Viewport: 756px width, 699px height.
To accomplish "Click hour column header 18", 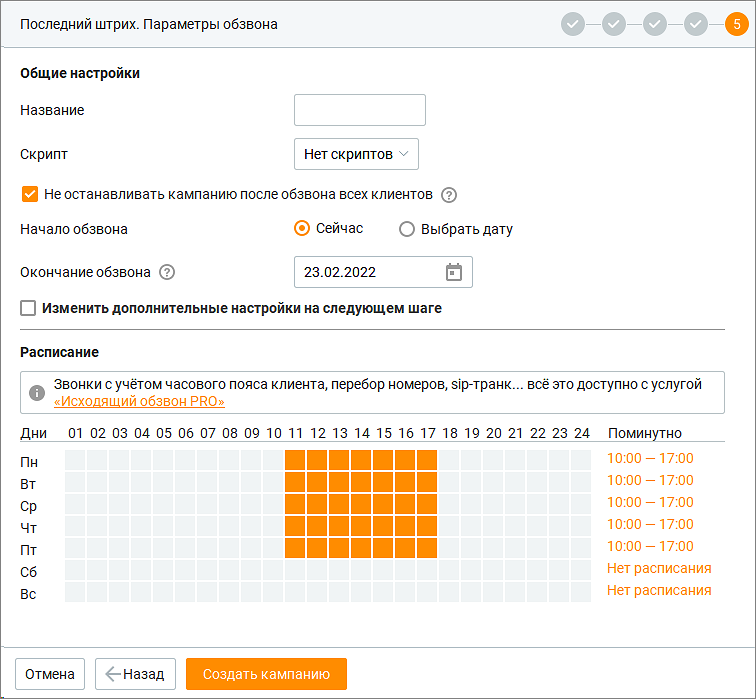I will [x=450, y=433].
